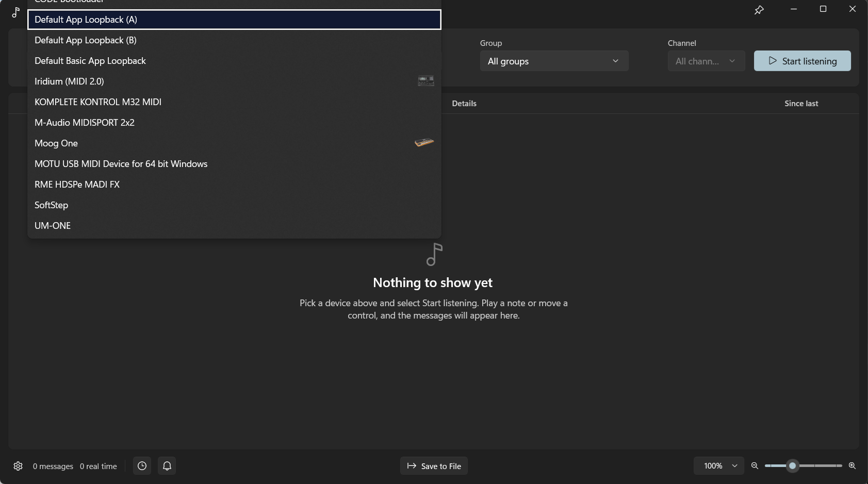Adjust the zoom slider thumb
Image resolution: width=868 pixels, height=484 pixels.
click(793, 466)
